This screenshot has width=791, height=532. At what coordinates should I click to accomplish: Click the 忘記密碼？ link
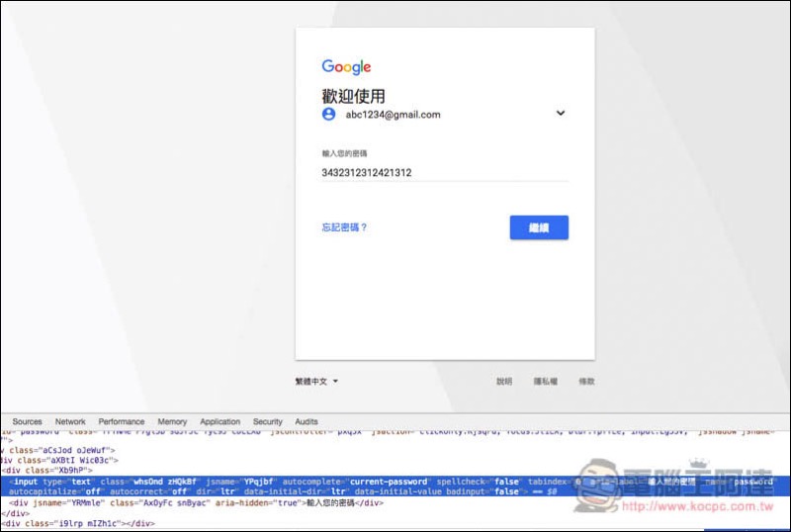click(x=344, y=227)
